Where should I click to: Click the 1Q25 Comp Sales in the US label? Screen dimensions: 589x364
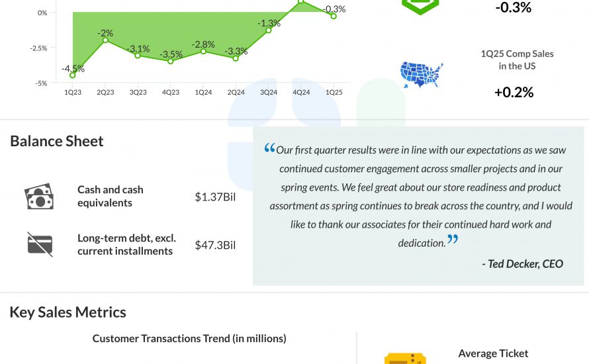pos(517,60)
